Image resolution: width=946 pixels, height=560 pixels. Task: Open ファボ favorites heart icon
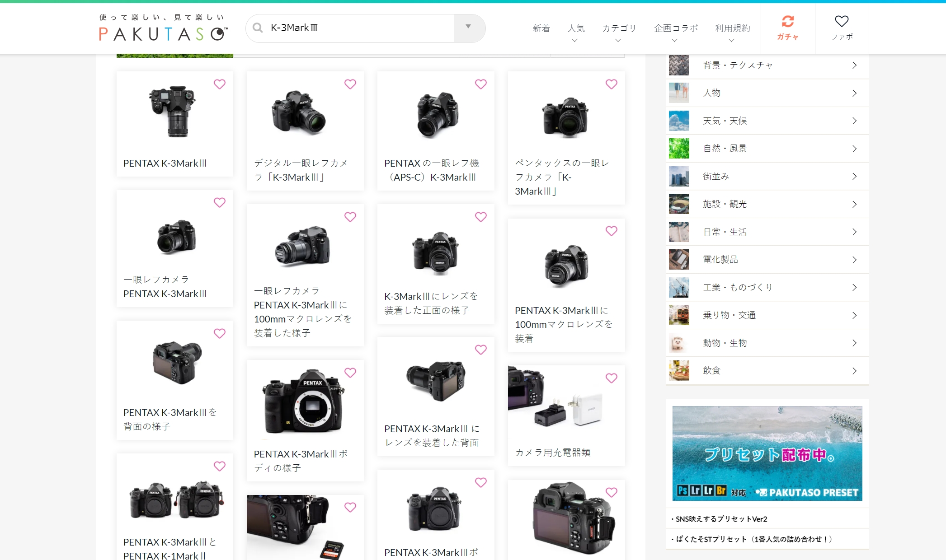[842, 21]
